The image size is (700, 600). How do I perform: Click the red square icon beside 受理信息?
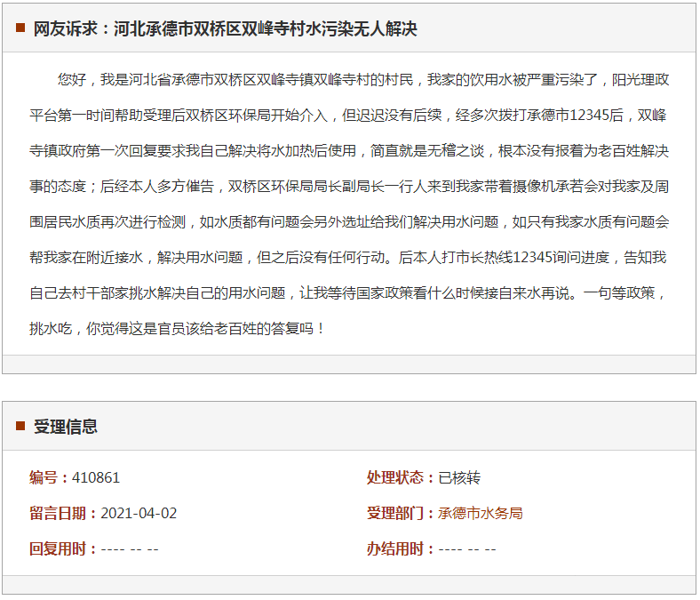coord(20,426)
